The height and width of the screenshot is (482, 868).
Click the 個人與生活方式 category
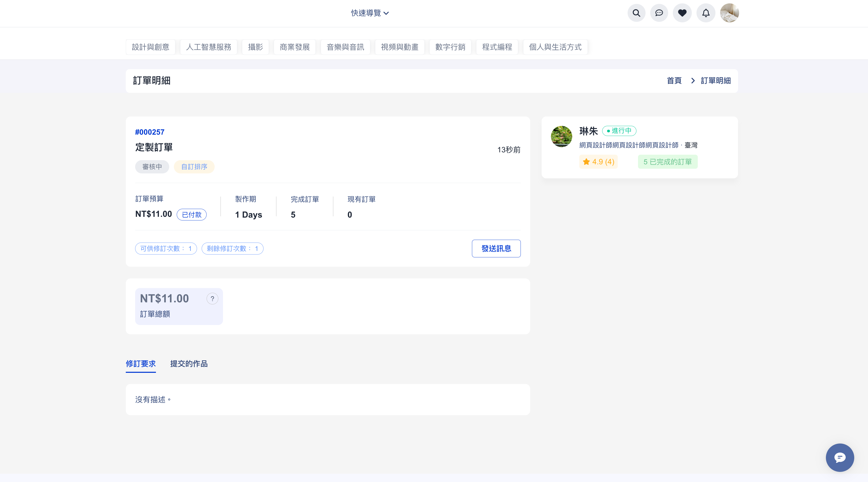pos(555,47)
